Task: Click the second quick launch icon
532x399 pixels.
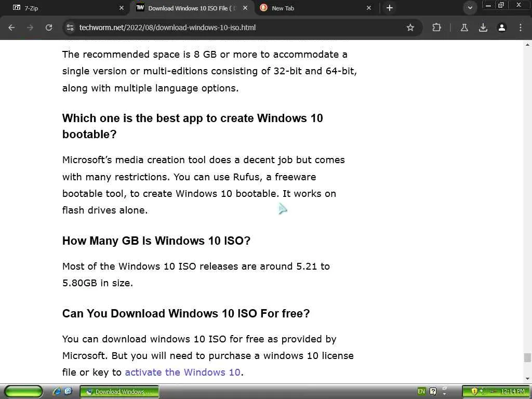Action: coord(68,392)
